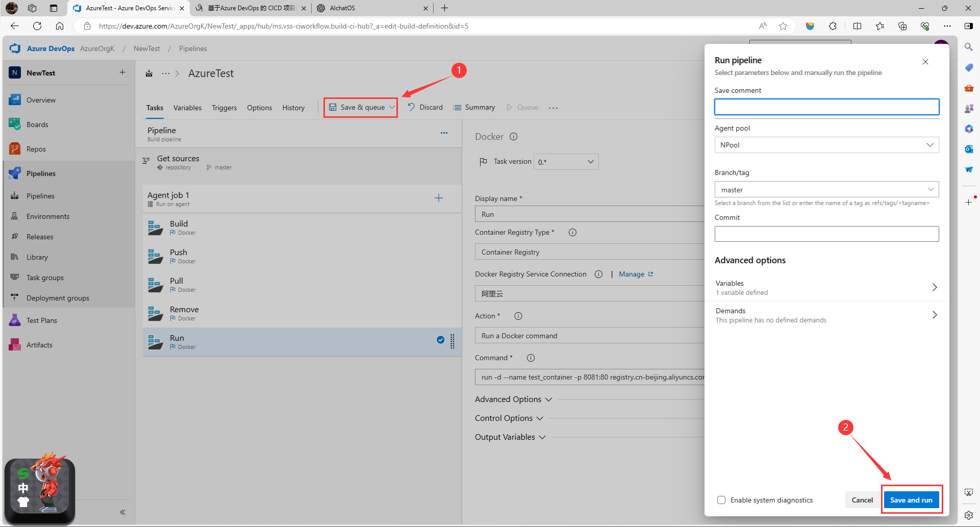Expand the Output Variables section
980x527 pixels.
pos(510,437)
